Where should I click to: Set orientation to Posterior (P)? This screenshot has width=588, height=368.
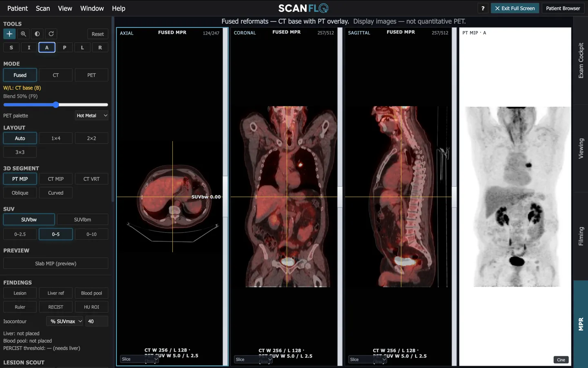click(65, 47)
